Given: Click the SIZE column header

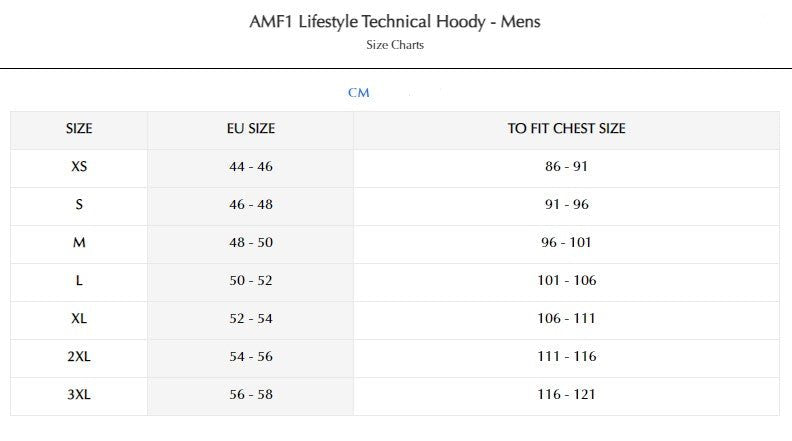Looking at the screenshot, I should coord(79,129).
